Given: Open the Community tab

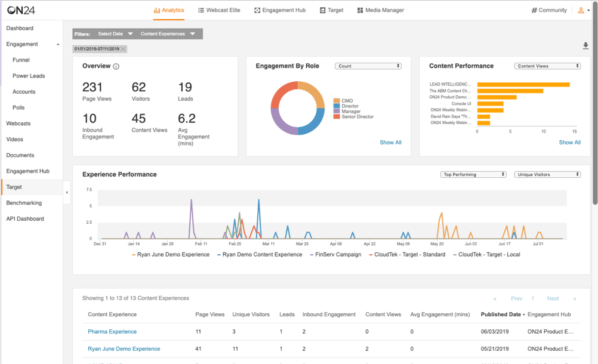Looking at the screenshot, I should coord(549,10).
